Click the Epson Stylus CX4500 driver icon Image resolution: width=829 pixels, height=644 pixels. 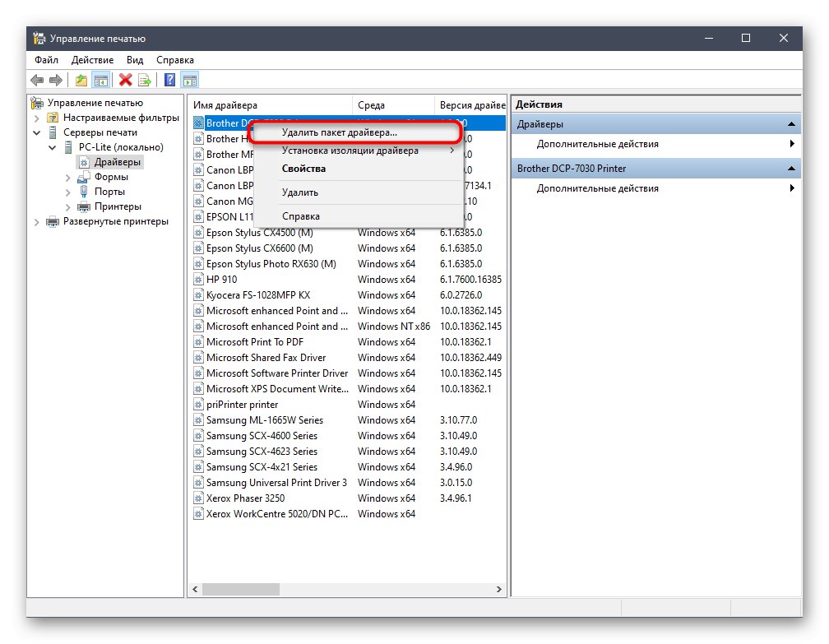coord(198,233)
